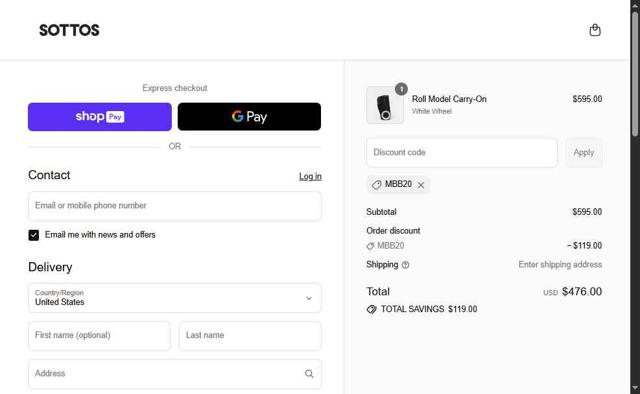
Task: Click the TOTAL SAVINGS $119.00 text
Action: 429,309
